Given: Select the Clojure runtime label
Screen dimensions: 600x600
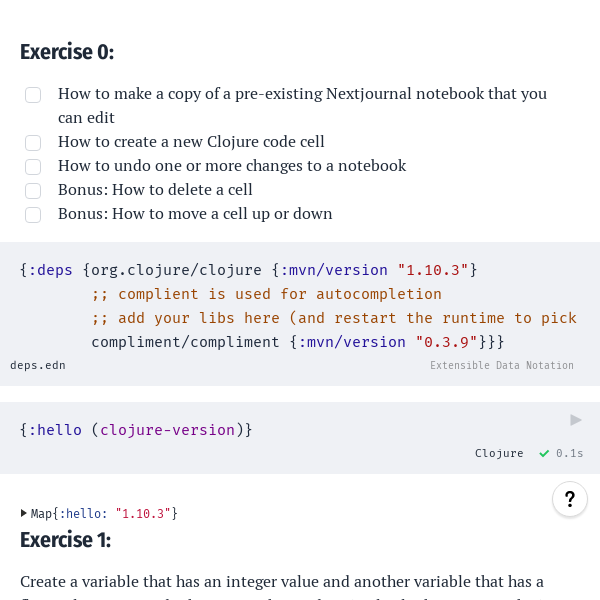Looking at the screenshot, I should click(x=499, y=453).
